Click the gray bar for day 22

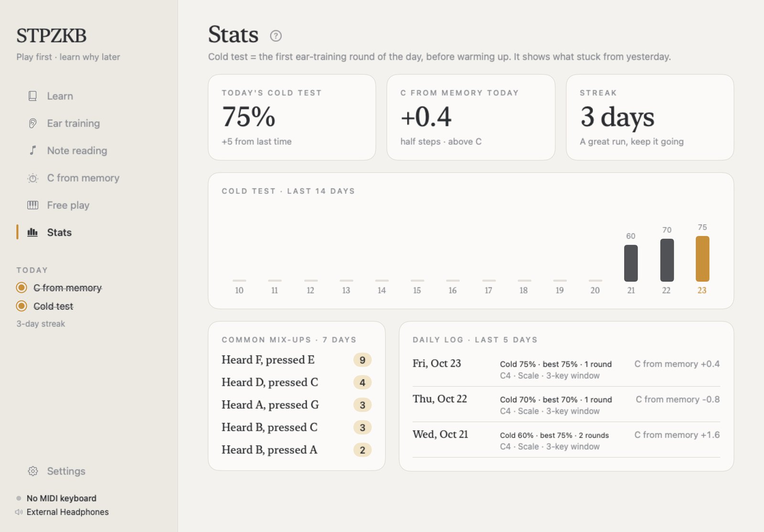click(667, 260)
